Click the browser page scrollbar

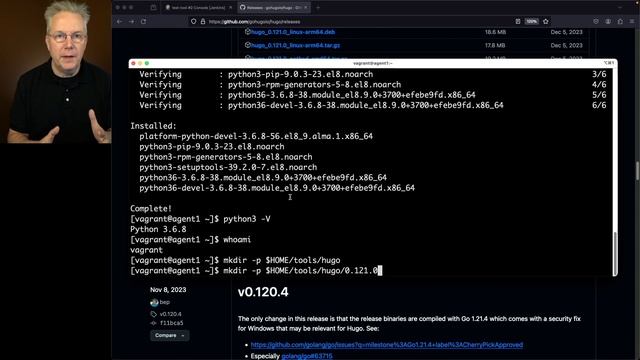point(637,171)
